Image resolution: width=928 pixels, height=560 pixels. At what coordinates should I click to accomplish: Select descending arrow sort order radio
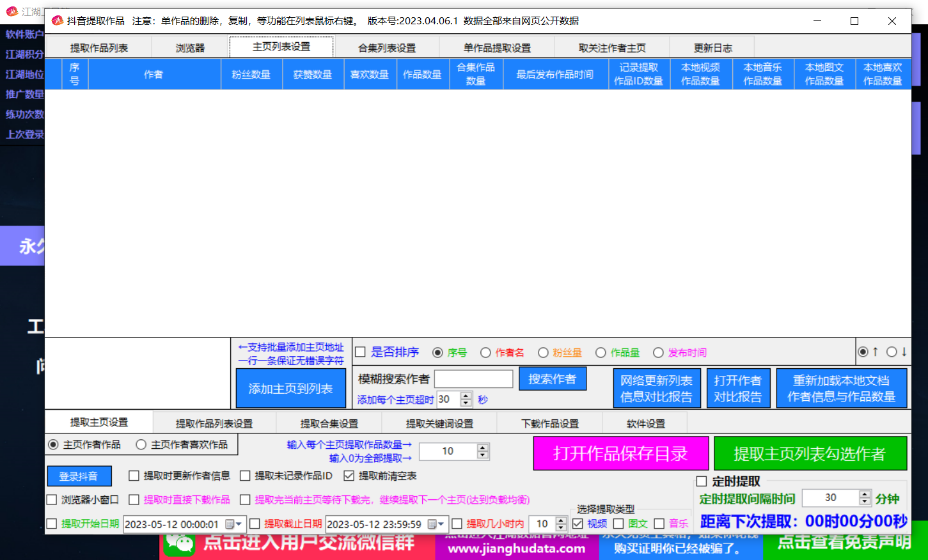892,352
